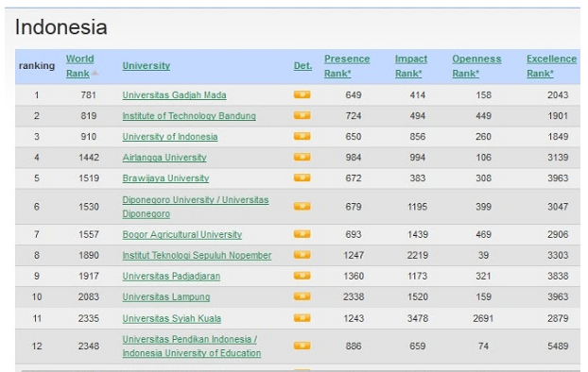Open details icon for Universitas Syiah Kuala
Screen dimensions: 588x372
[x=302, y=318]
